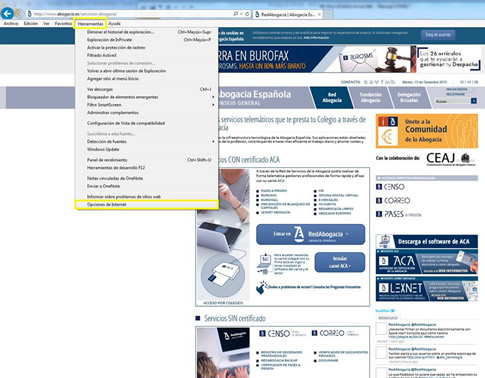
Task: Click the page refresh icon in address bar
Action: point(247,14)
